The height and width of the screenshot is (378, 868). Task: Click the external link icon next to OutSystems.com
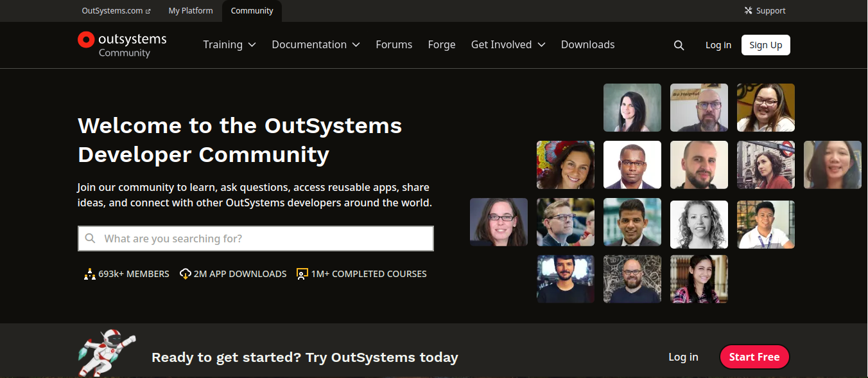click(x=148, y=11)
